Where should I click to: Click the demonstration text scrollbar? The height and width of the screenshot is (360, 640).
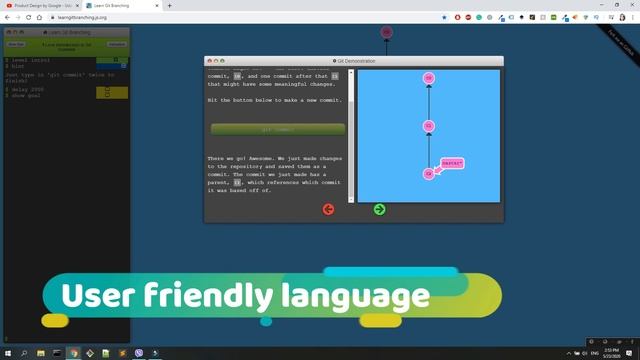coord(351,136)
